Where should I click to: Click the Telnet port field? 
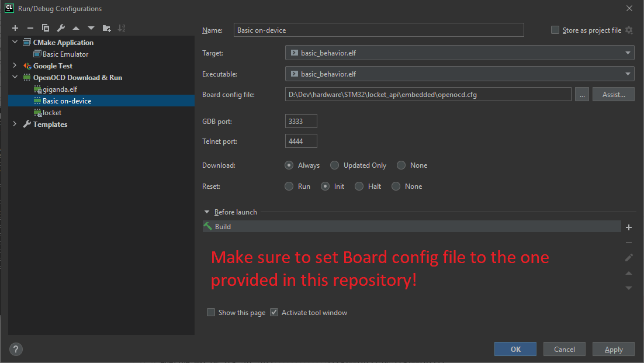click(x=301, y=141)
